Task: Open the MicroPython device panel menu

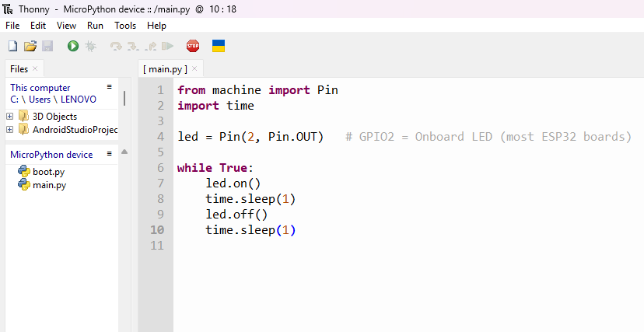Action: coord(110,154)
